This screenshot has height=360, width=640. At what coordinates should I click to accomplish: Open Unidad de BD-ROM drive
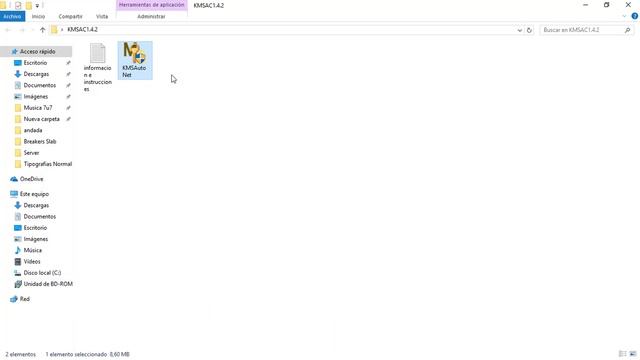coord(48,284)
